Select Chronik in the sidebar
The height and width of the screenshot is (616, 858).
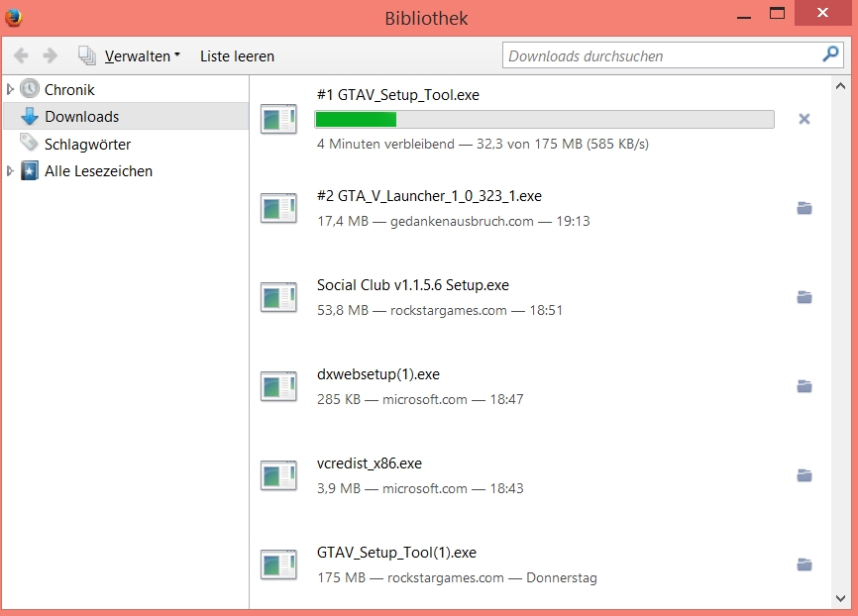click(x=69, y=89)
